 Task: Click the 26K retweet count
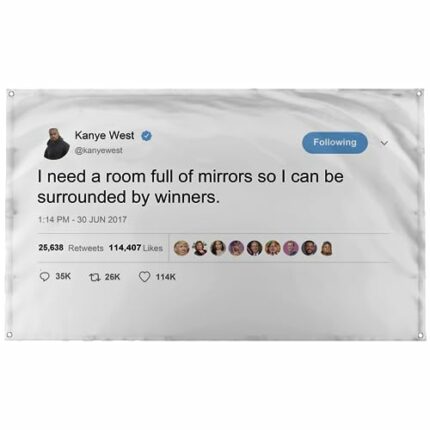113,277
